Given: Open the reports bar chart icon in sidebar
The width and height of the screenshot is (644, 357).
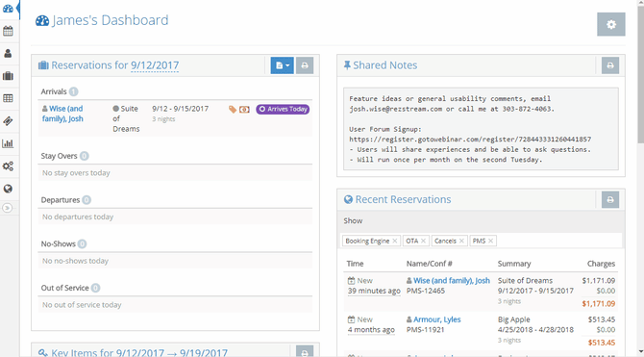Looking at the screenshot, I should pos(8,143).
